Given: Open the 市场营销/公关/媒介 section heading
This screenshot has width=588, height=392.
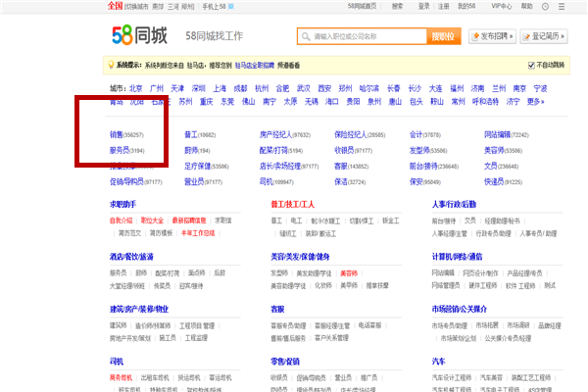Looking at the screenshot, I should [x=460, y=309].
